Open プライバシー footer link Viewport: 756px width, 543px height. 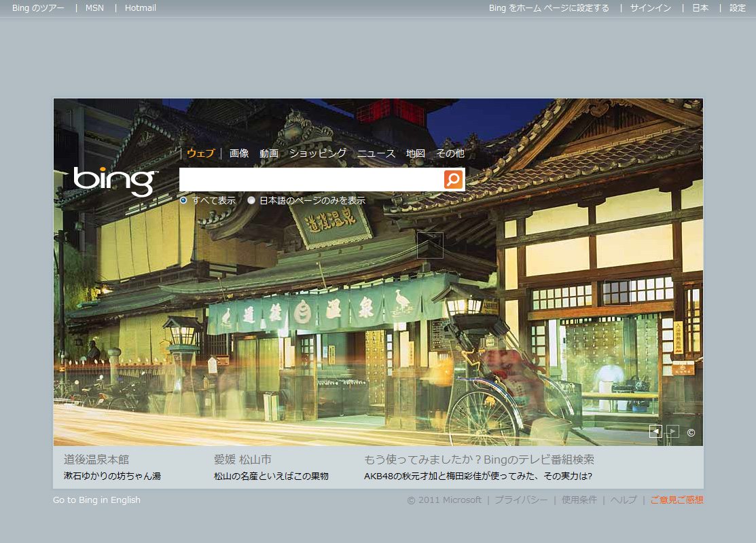pyautogui.click(x=521, y=500)
